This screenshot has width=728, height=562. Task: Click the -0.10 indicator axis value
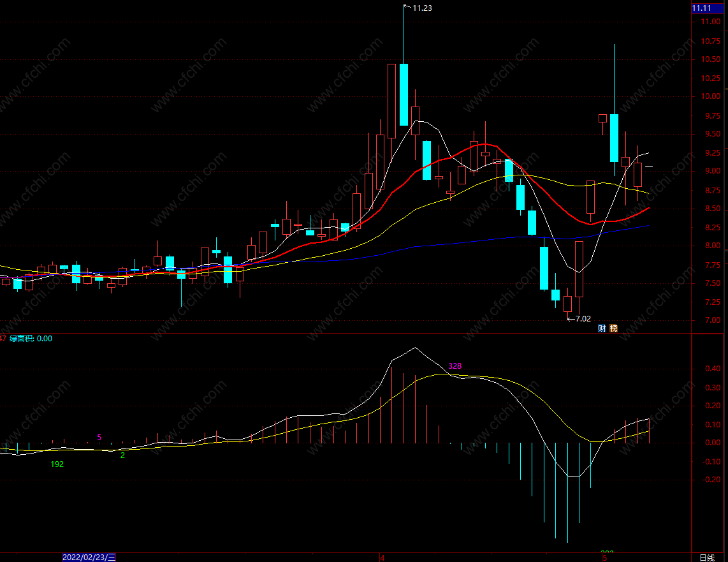711,462
